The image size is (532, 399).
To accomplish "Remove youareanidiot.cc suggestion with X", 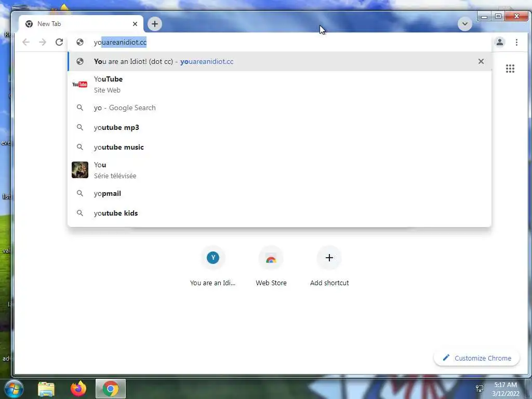I will point(481,61).
